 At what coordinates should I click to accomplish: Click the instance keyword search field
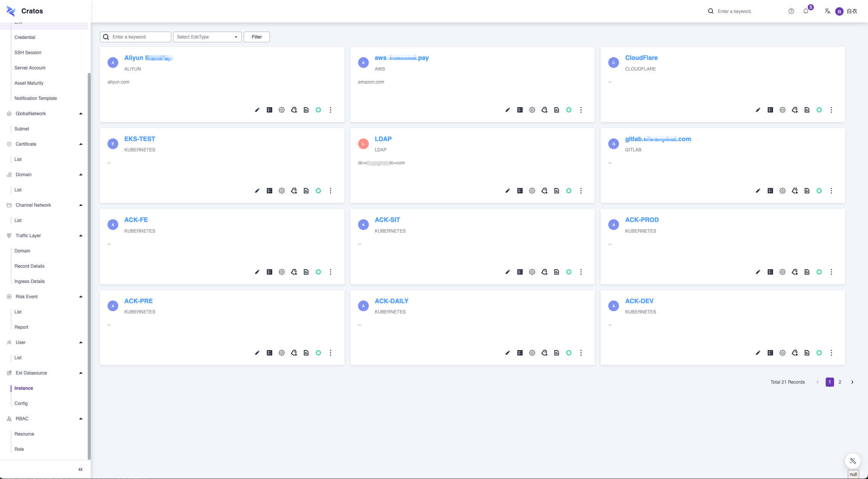coord(135,37)
